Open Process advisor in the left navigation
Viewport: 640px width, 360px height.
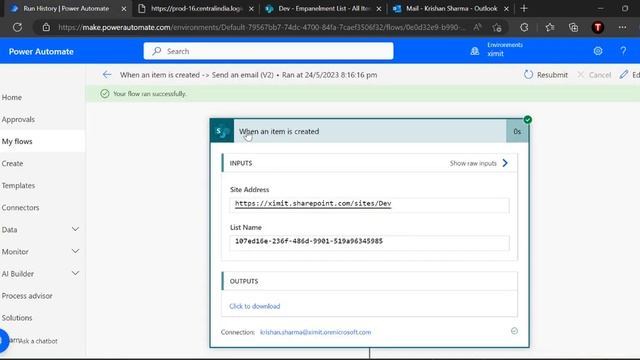pos(27,296)
